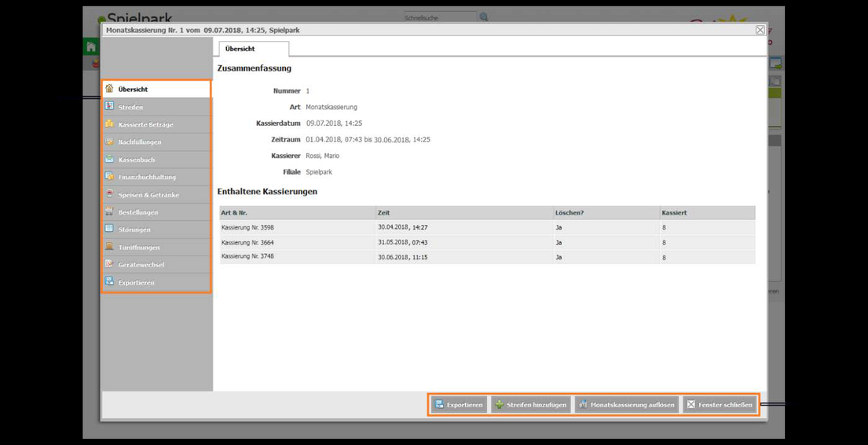
Task: Open the Nachfüllungen menu entry
Action: 156,142
